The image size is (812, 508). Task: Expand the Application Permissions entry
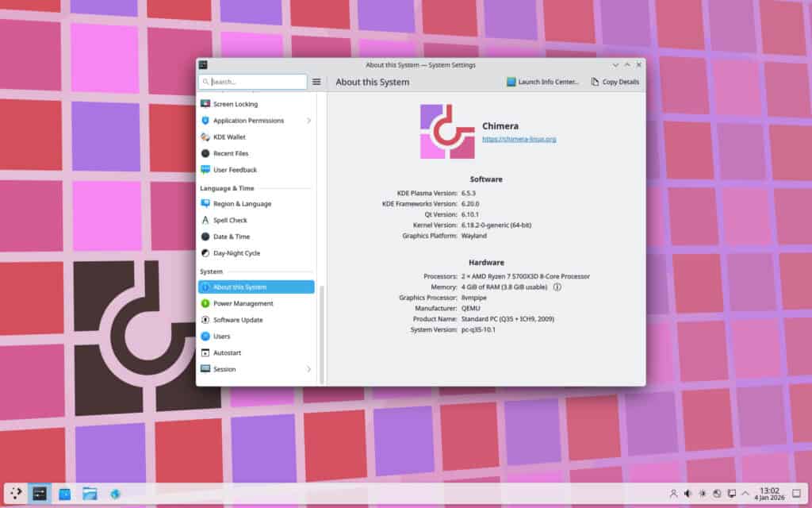point(308,121)
